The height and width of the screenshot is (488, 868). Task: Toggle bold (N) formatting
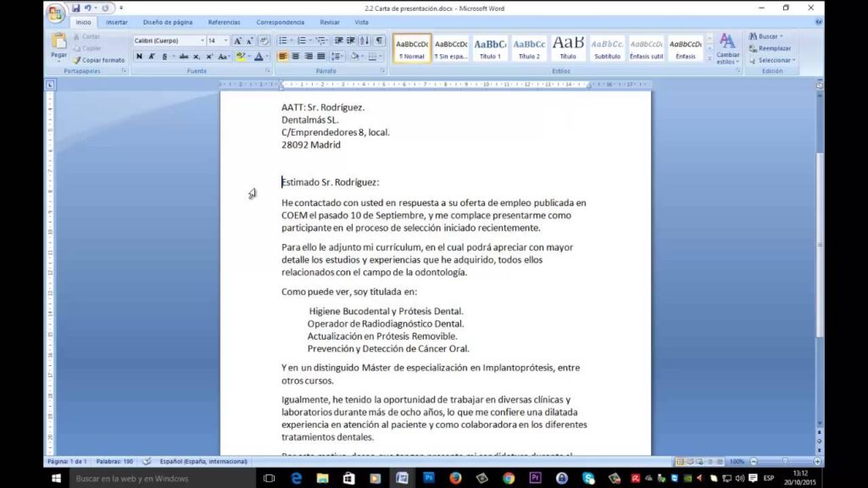tap(139, 57)
